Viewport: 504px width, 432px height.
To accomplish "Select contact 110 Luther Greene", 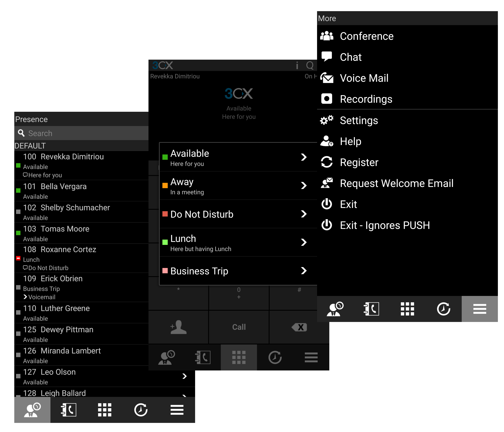I will 81,313.
